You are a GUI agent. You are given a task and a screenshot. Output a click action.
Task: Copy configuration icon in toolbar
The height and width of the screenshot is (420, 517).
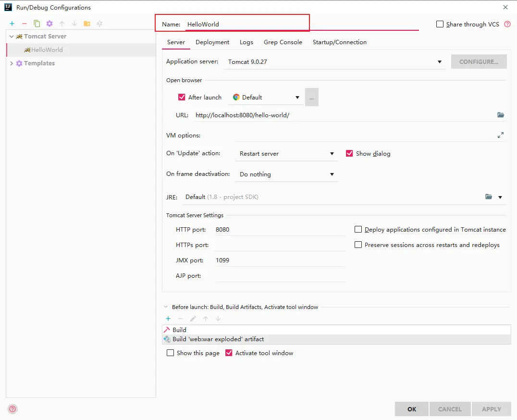37,24
